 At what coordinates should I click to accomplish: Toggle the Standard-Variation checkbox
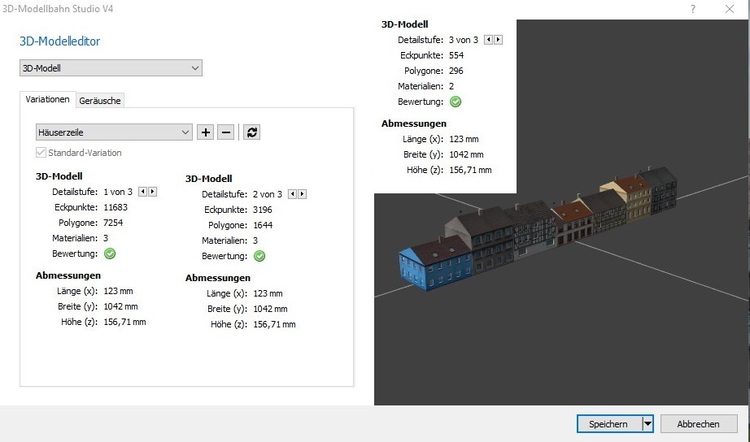click(x=41, y=153)
